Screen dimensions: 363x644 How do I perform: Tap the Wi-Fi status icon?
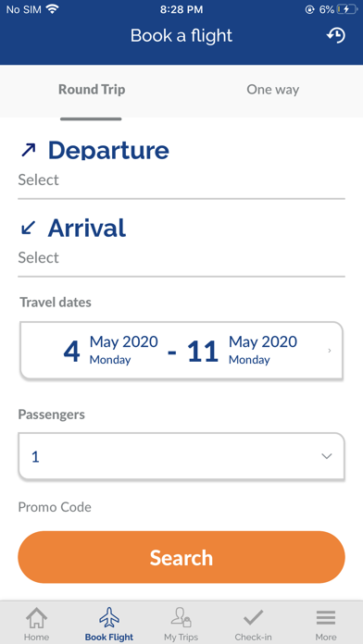[x=52, y=9]
